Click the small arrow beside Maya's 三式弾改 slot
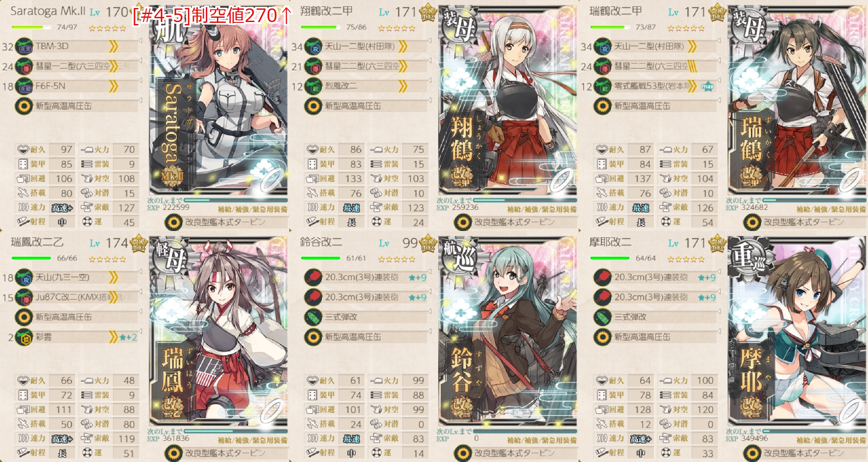This screenshot has width=868, height=462. 719,312
